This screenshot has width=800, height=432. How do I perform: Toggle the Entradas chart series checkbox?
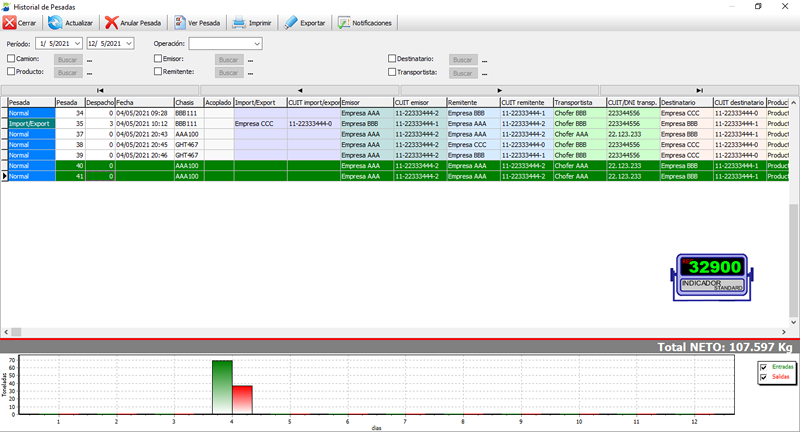tap(765, 367)
